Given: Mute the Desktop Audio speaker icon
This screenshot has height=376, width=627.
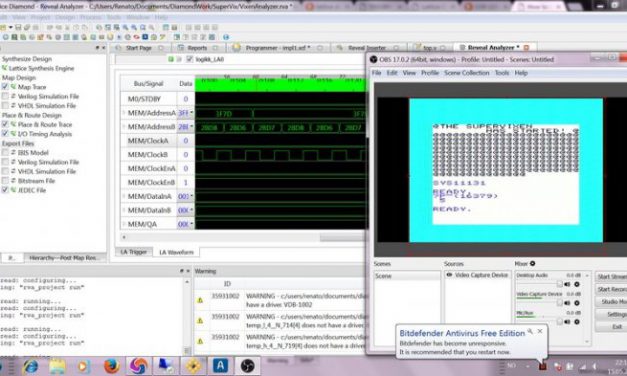Looking at the screenshot, I should [567, 284].
